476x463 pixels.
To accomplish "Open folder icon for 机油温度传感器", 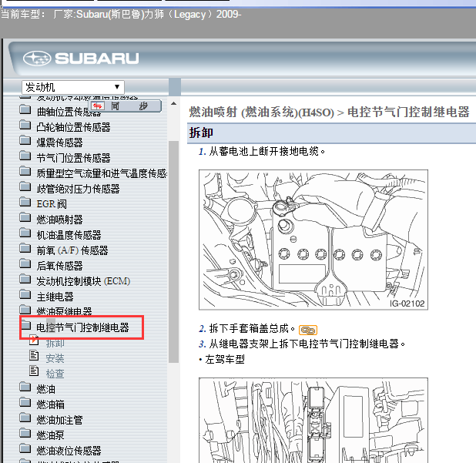I will point(25,233).
